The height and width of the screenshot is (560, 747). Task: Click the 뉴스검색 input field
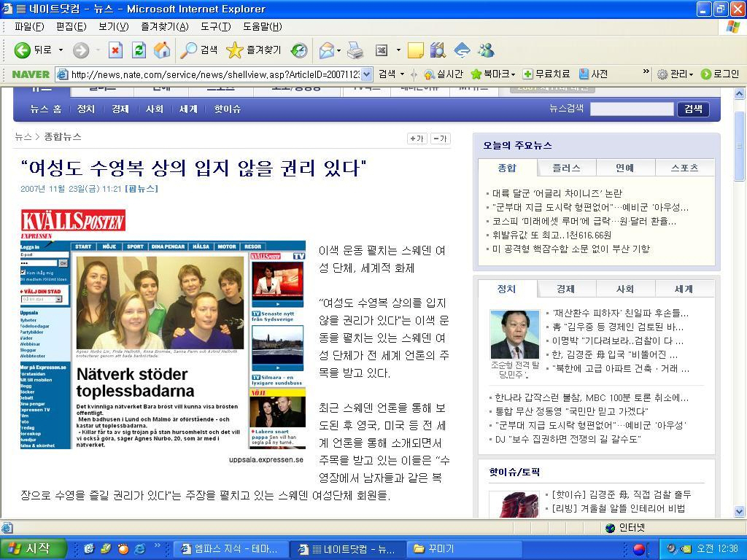(x=631, y=109)
